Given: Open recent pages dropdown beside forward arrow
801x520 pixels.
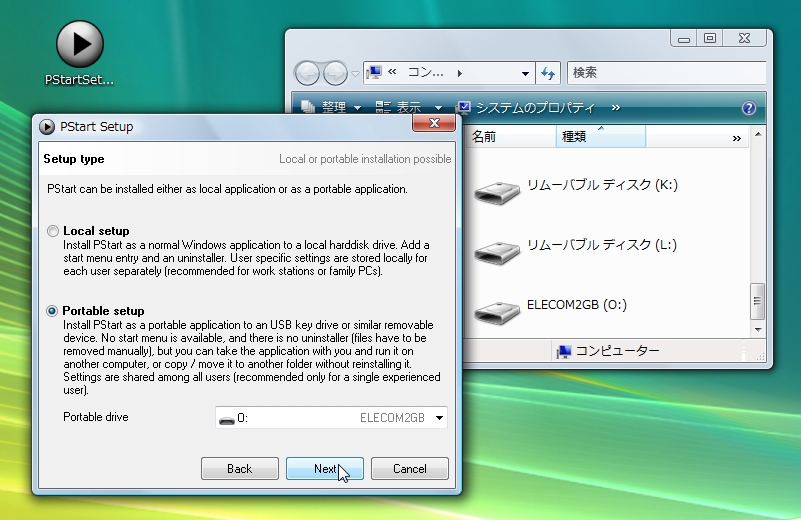Looking at the screenshot, I should point(355,74).
